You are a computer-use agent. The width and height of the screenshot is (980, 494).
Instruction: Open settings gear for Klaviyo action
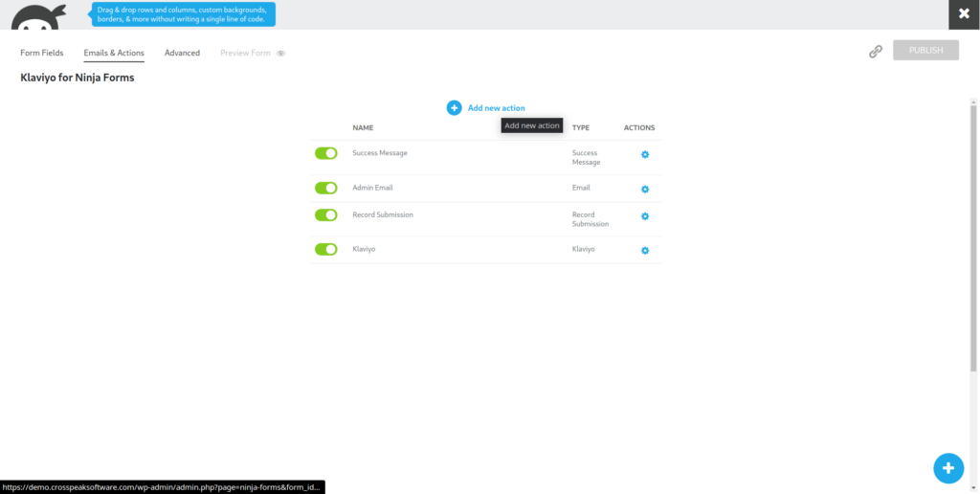click(645, 251)
